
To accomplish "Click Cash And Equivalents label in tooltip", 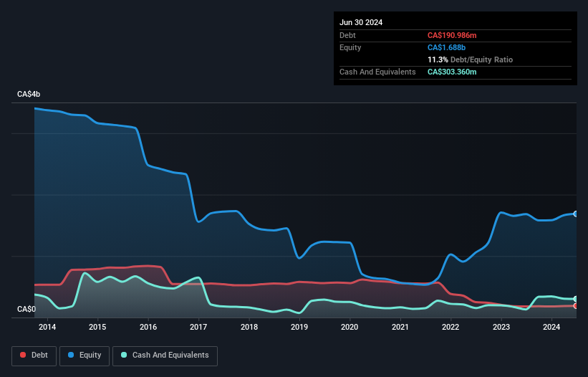I will 377,72.
